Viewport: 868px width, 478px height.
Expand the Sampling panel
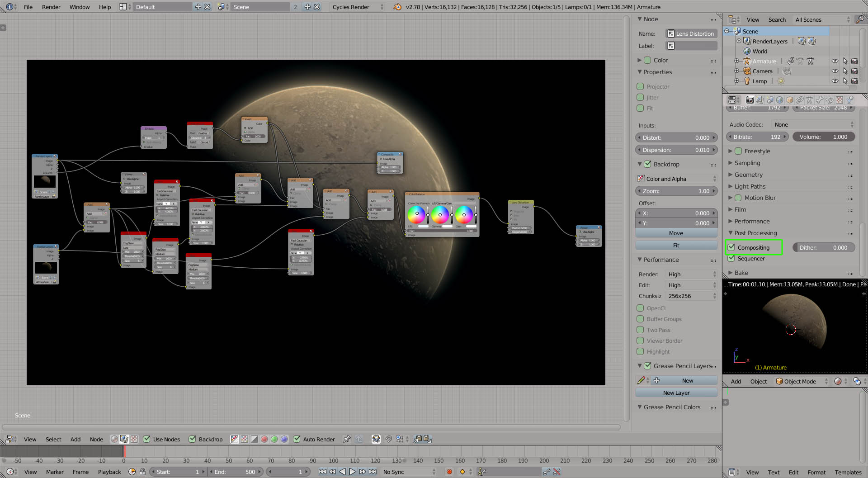pyautogui.click(x=747, y=163)
